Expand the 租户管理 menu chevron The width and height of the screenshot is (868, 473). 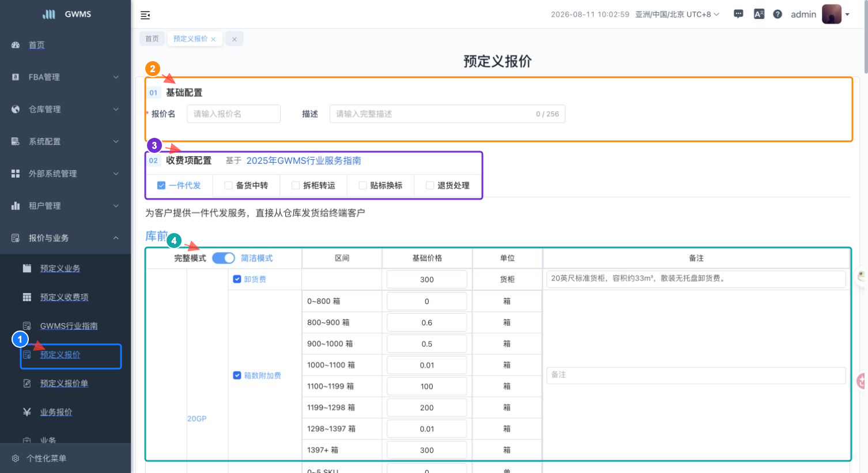(116, 206)
